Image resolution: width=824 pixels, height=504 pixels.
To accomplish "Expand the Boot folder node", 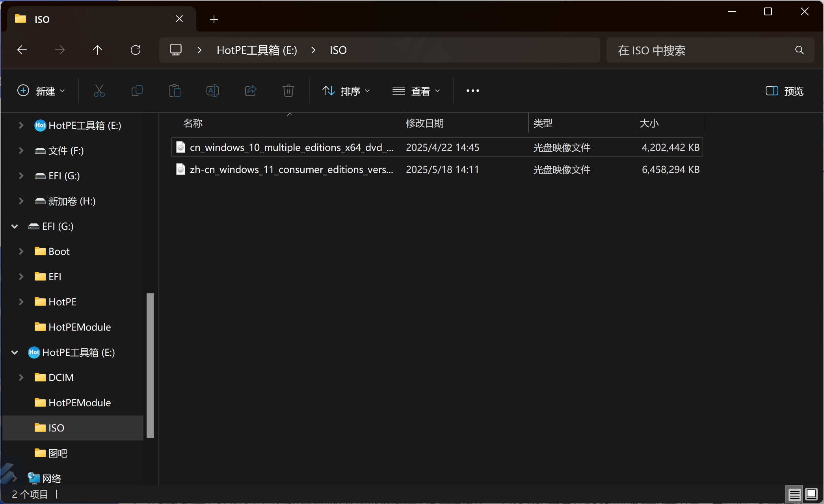I will (21, 251).
